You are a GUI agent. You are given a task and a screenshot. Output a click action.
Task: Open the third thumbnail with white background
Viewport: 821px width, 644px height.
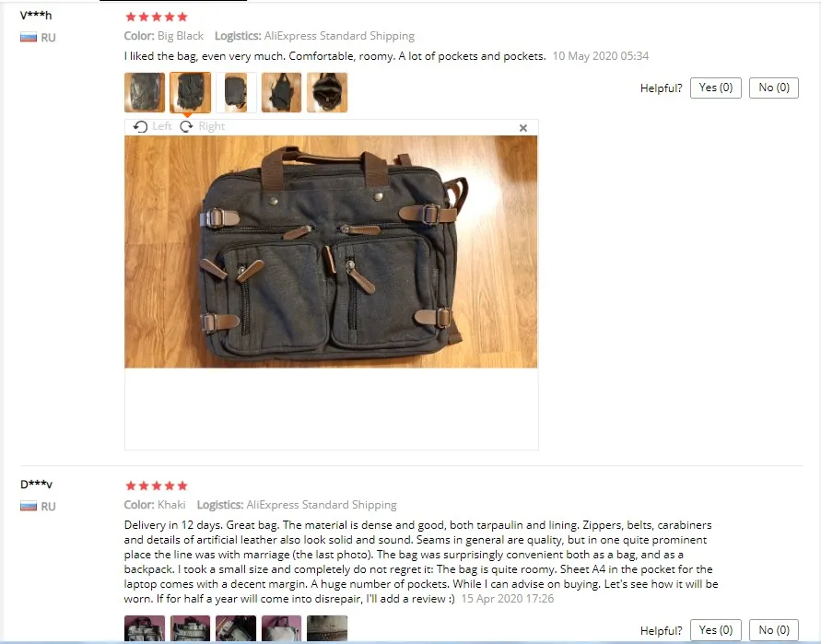click(x=236, y=93)
